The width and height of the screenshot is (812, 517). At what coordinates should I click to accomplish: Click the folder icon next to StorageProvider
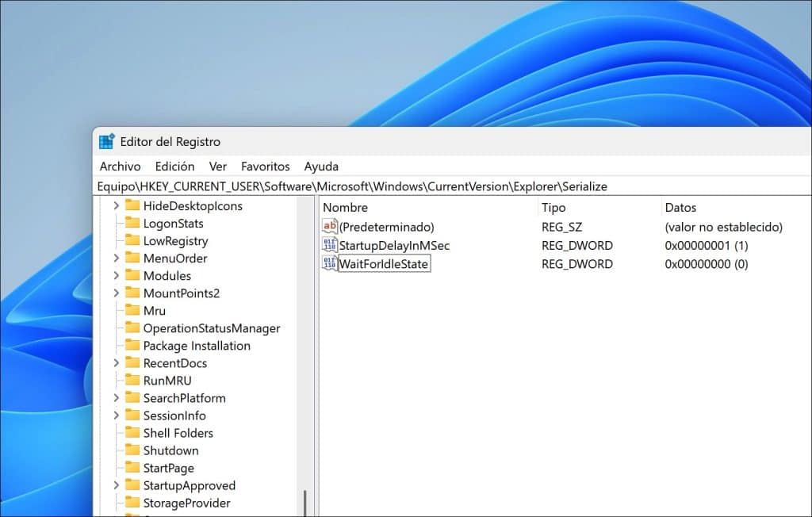[133, 503]
